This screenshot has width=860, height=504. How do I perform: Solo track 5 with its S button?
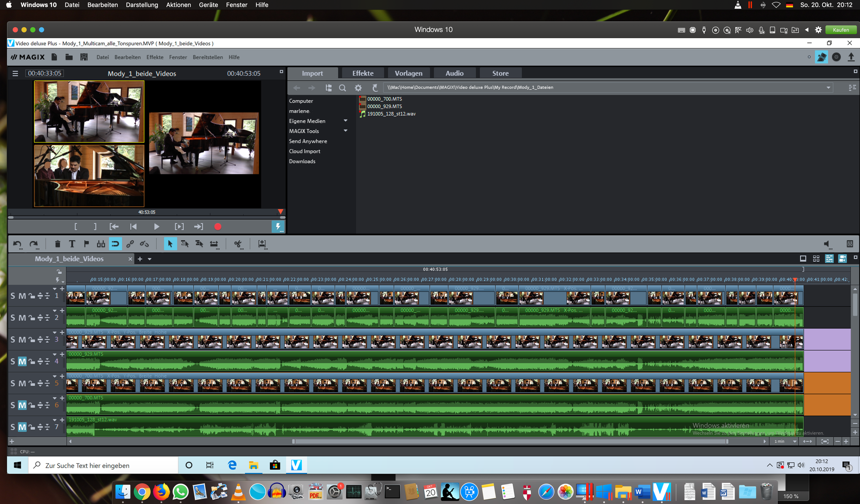pos(13,384)
